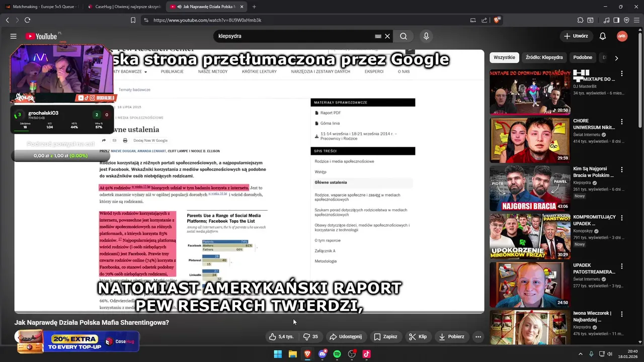Switch to the CaseHug browser tab
Image resolution: width=644 pixels, height=362 pixels.
point(124,7)
